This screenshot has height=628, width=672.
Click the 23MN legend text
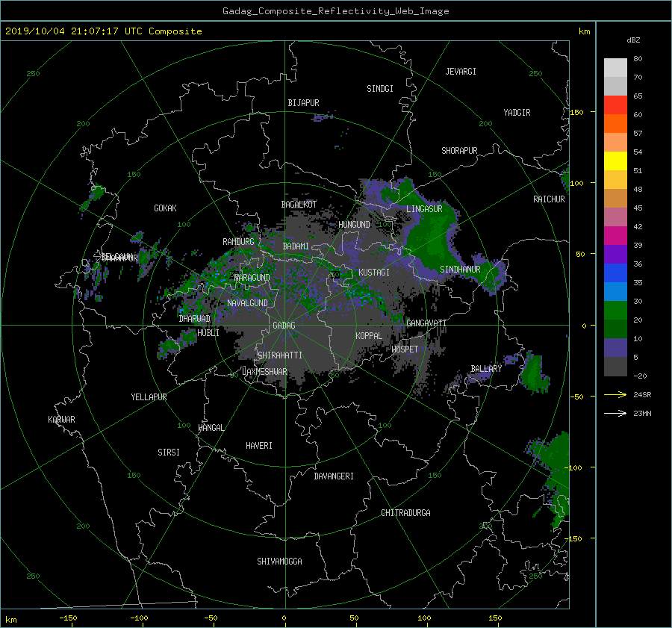[x=642, y=413]
